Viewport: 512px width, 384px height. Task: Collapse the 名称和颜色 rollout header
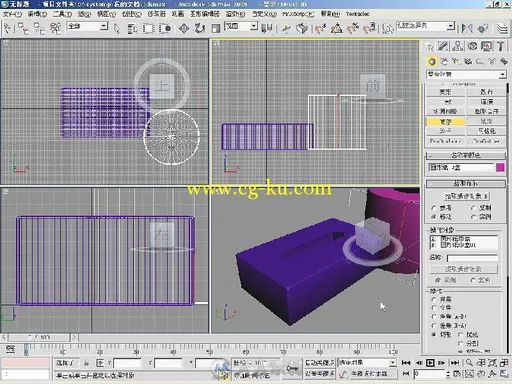point(466,155)
